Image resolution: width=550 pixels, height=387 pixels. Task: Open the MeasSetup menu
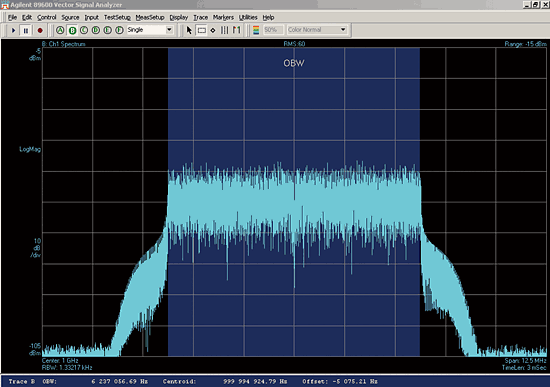click(150, 17)
